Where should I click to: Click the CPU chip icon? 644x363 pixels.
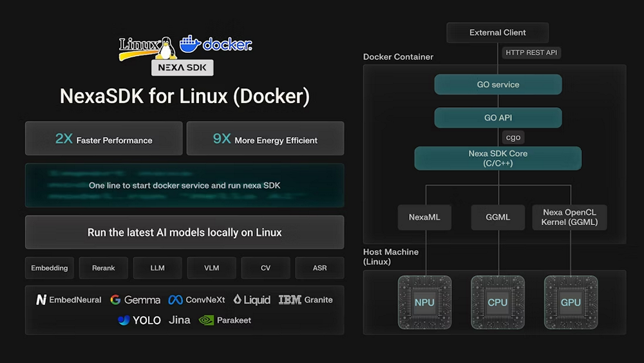[498, 302]
